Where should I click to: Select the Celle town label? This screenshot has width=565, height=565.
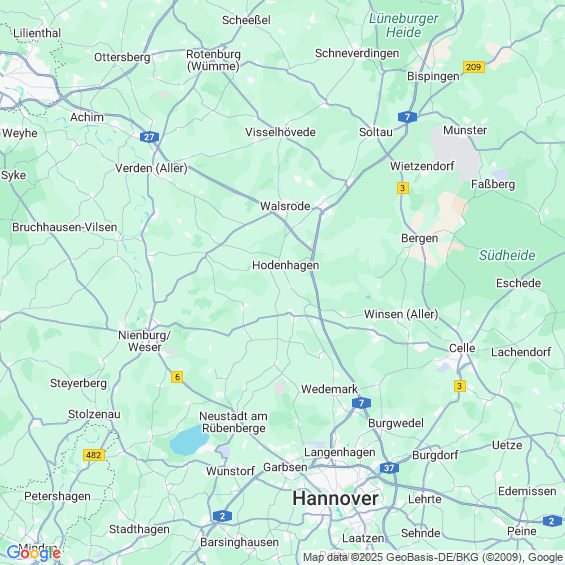click(462, 348)
